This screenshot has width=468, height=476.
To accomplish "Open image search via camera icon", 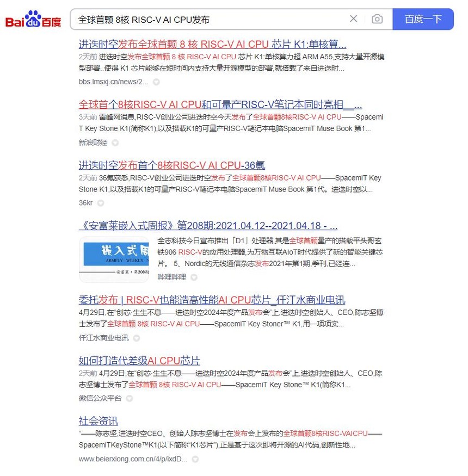I will click(x=377, y=19).
